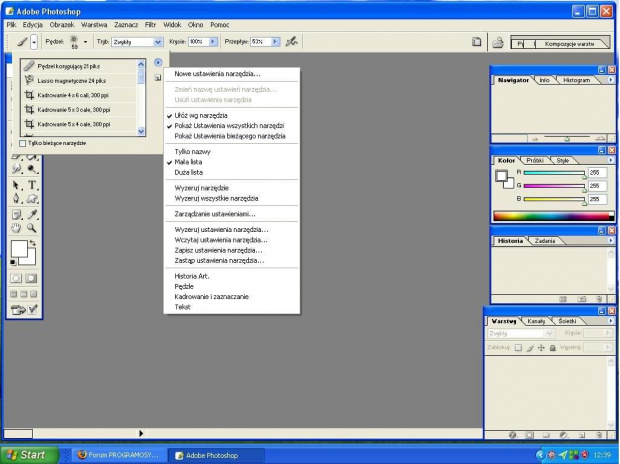The width and height of the screenshot is (620, 464).
Task: Click color spectrum ramp in Kolor panel
Action: click(x=554, y=216)
